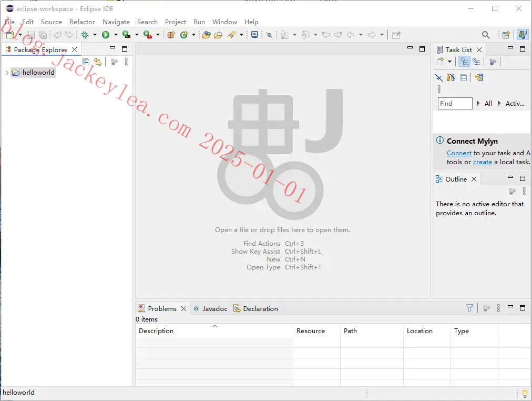Switch to the Javadoc tab
Viewport: 532px width, 401px height.
pos(210,309)
